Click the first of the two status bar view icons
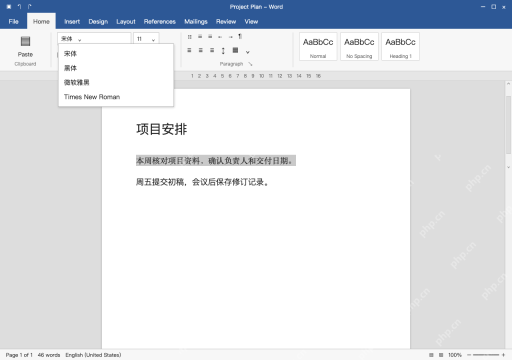The image size is (512, 360). [431, 355]
